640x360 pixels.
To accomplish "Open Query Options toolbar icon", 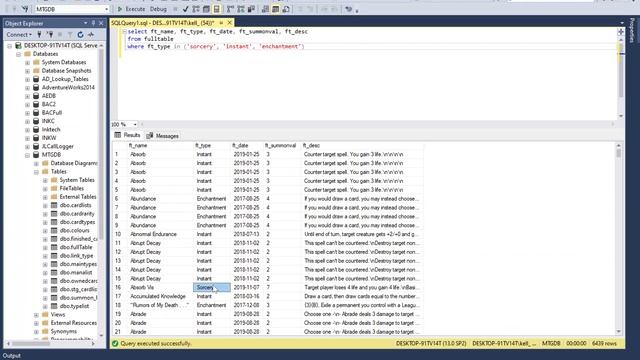I will (x=207, y=9).
